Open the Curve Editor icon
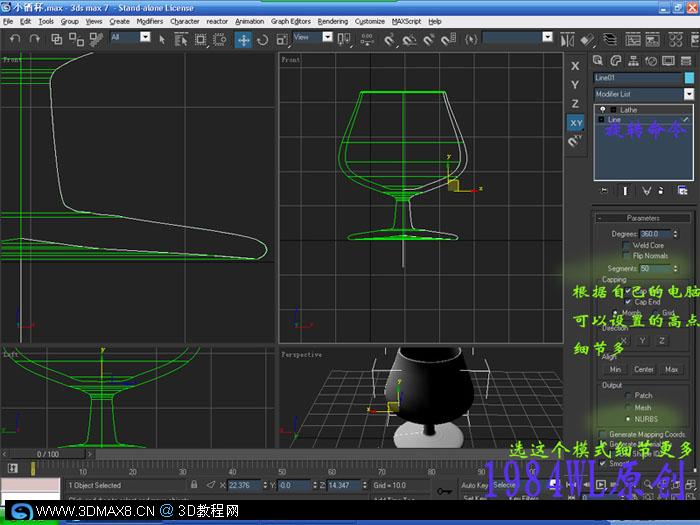The width and height of the screenshot is (700, 525). (x=633, y=40)
